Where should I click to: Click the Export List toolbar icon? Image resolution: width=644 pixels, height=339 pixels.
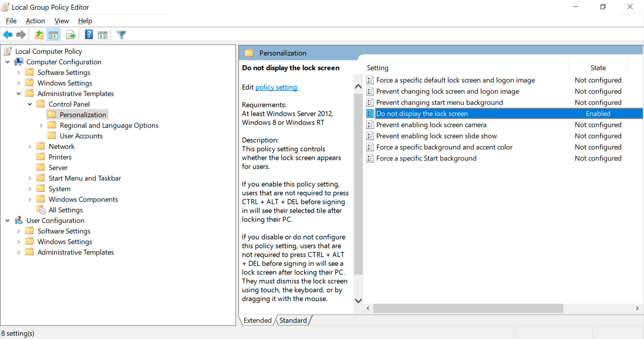click(x=71, y=35)
